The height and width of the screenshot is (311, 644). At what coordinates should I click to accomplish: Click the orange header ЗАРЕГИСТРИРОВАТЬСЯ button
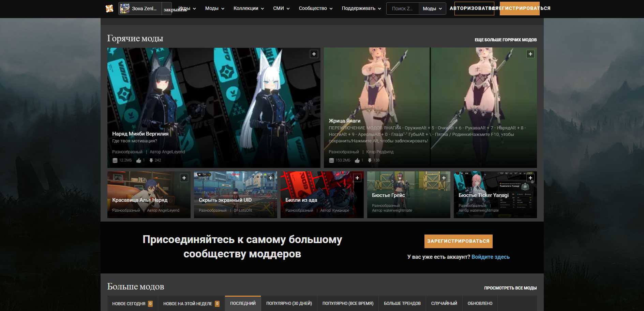coord(520,9)
